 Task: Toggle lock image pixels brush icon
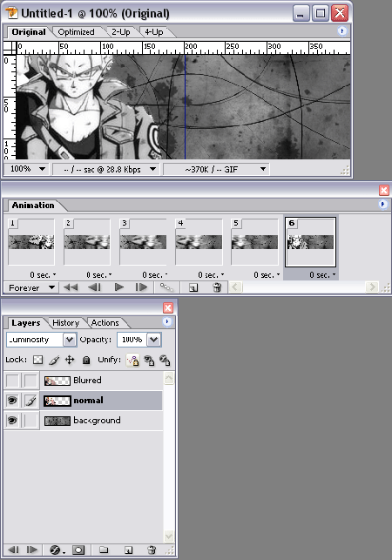click(x=54, y=360)
